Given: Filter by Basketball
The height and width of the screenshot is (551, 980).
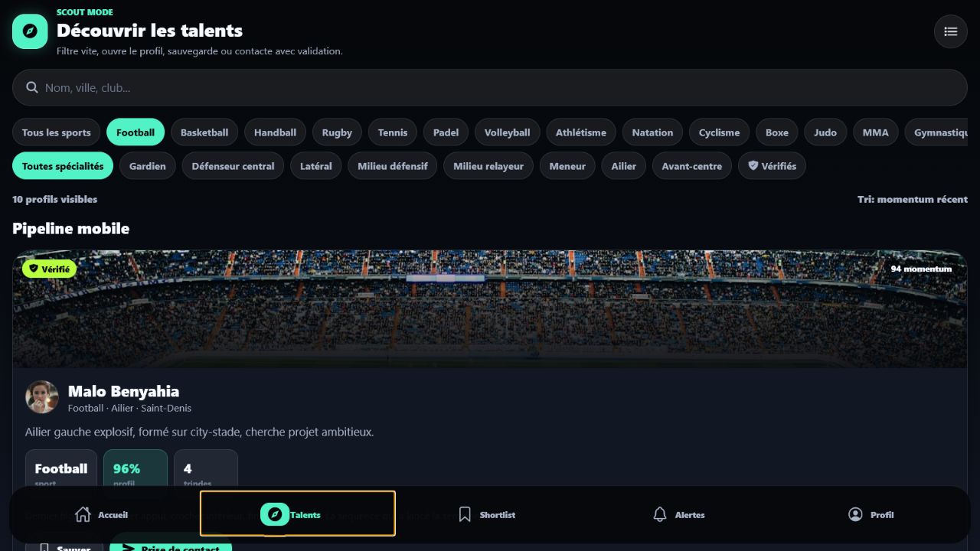Looking at the screenshot, I should pos(204,132).
